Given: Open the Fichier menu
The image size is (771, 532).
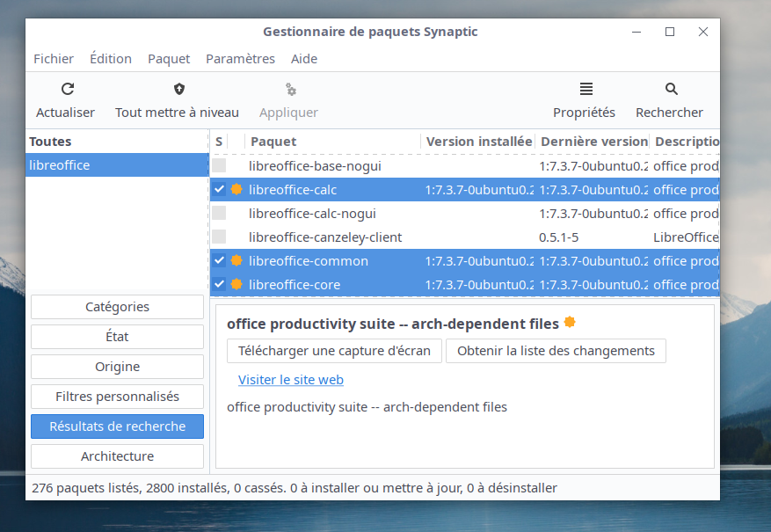Looking at the screenshot, I should pos(54,59).
